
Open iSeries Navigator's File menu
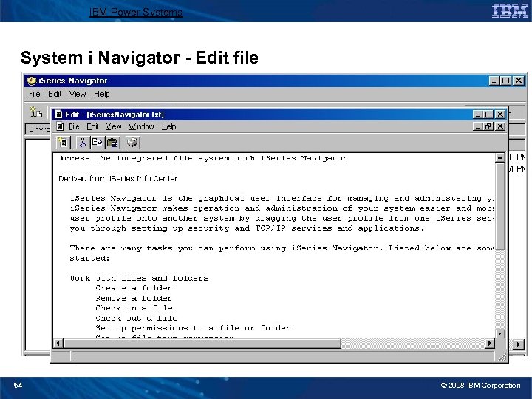34,94
